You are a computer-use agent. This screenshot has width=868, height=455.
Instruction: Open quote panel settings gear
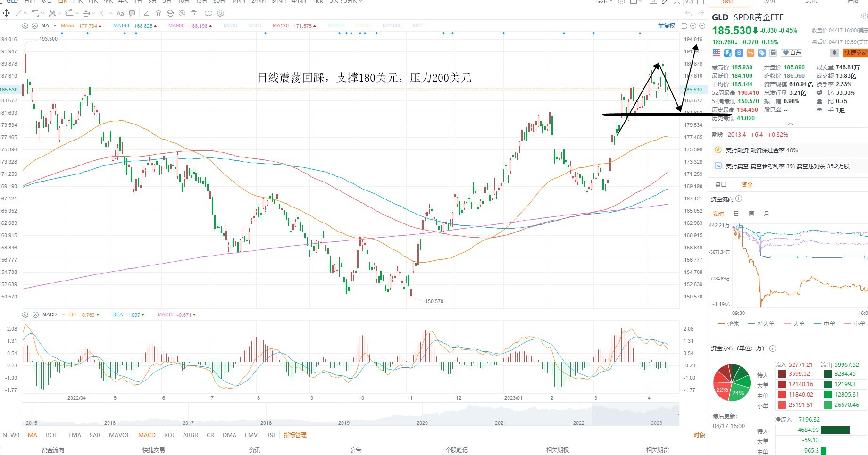pyautogui.click(x=864, y=16)
